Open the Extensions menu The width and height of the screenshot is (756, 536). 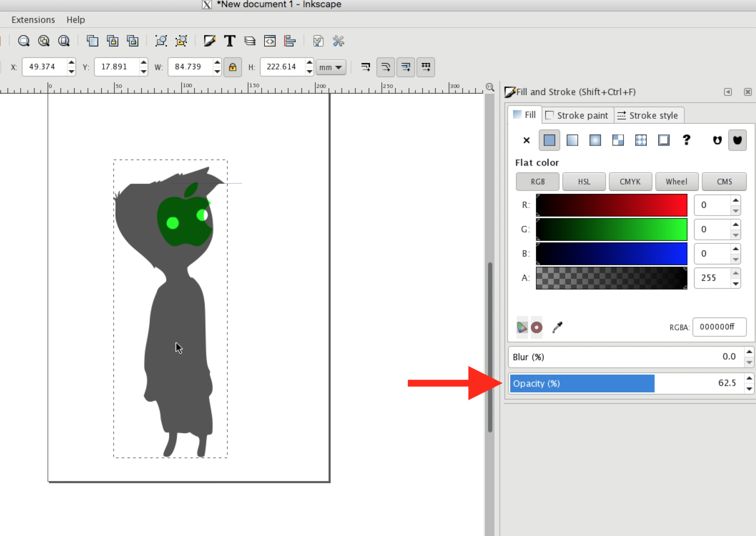(33, 19)
